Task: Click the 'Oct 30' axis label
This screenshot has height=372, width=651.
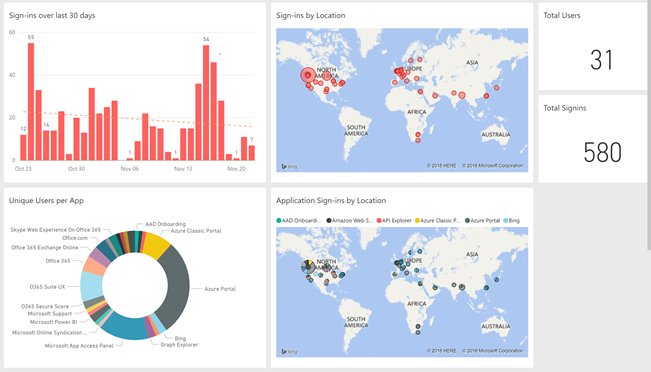Action: coord(76,169)
